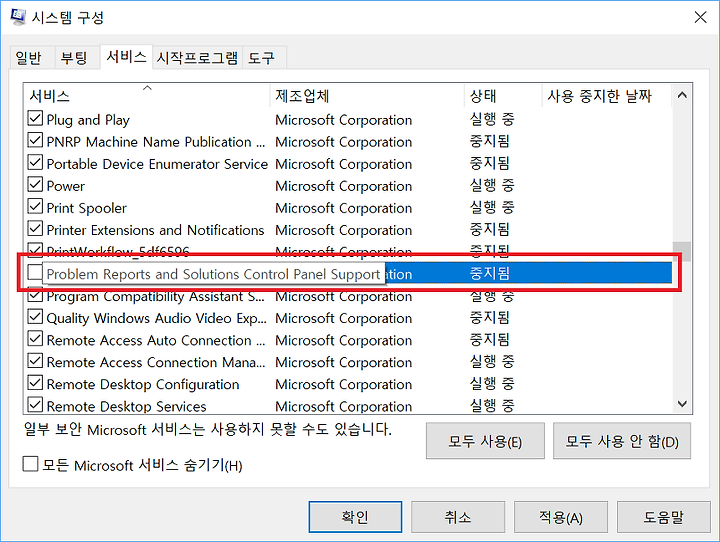Uncheck Remote Desktop Services checkbox

click(x=35, y=405)
